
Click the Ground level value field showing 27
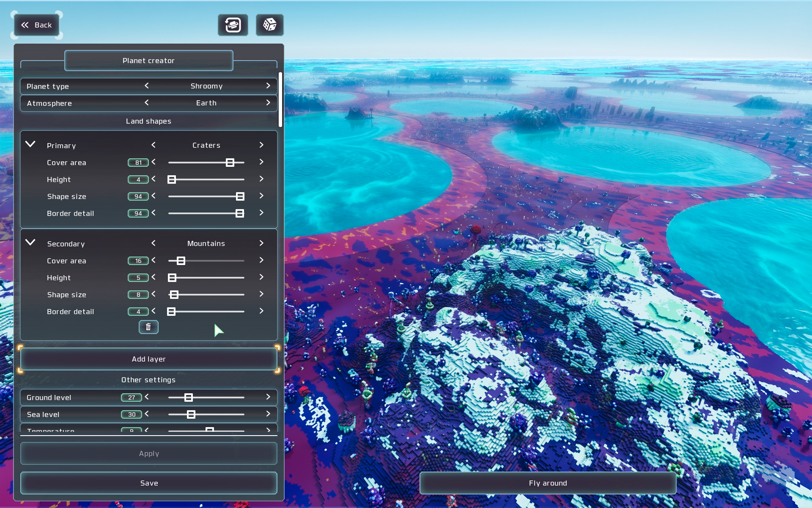[132, 398]
